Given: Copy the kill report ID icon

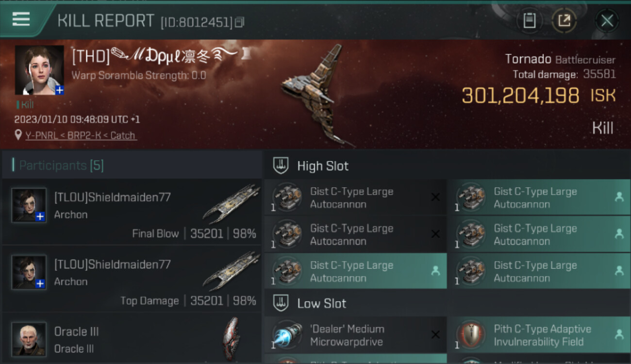Looking at the screenshot, I should [x=239, y=22].
